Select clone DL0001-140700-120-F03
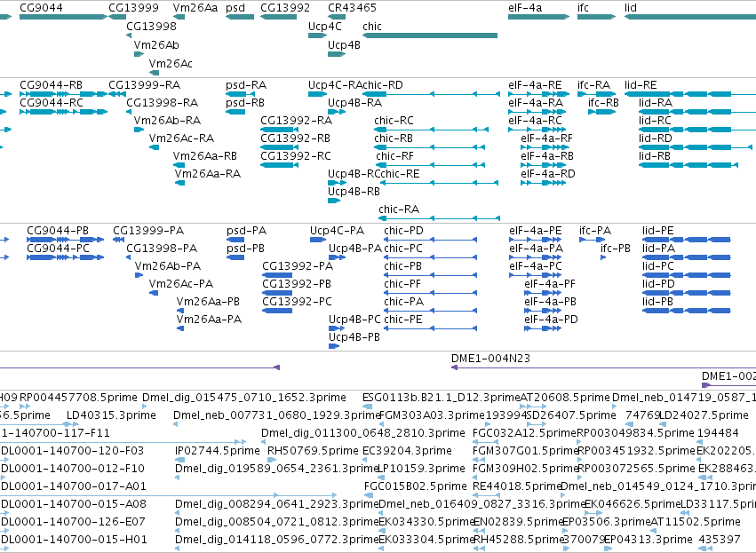756x553 pixels. (x=73, y=451)
